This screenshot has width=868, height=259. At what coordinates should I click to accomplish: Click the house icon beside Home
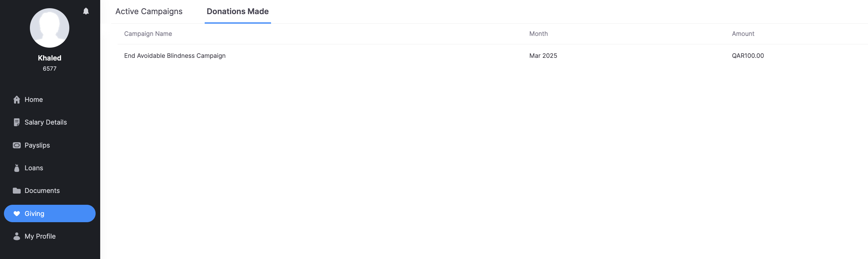click(x=16, y=100)
